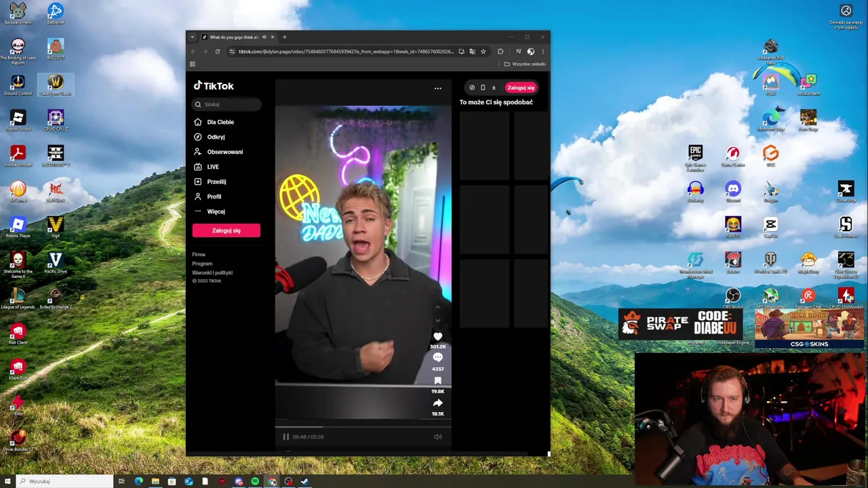
Task: Open the Profil page
Action: point(208,197)
